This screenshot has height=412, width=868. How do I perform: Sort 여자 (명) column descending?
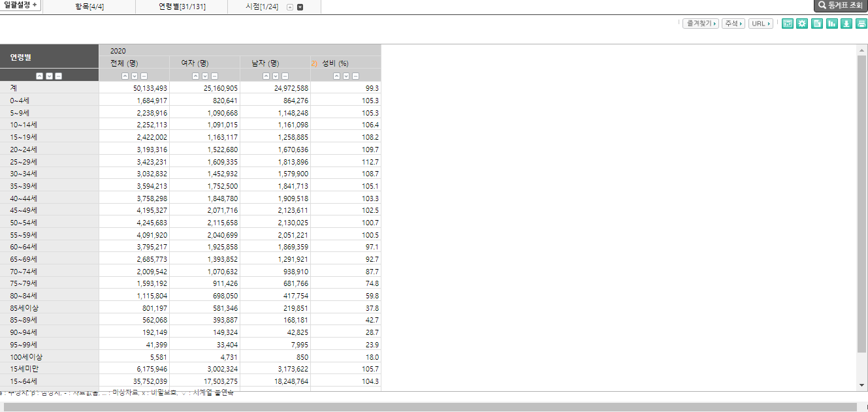[x=205, y=76]
